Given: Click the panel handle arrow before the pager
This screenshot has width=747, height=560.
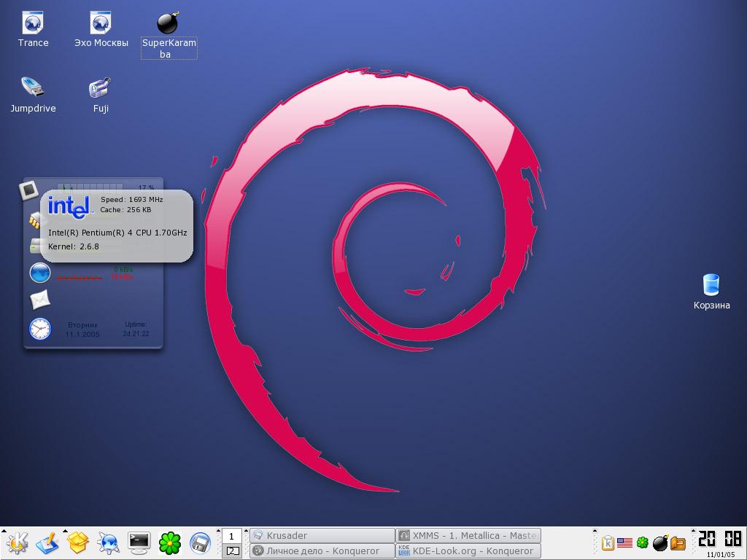Looking at the screenshot, I should [219, 531].
